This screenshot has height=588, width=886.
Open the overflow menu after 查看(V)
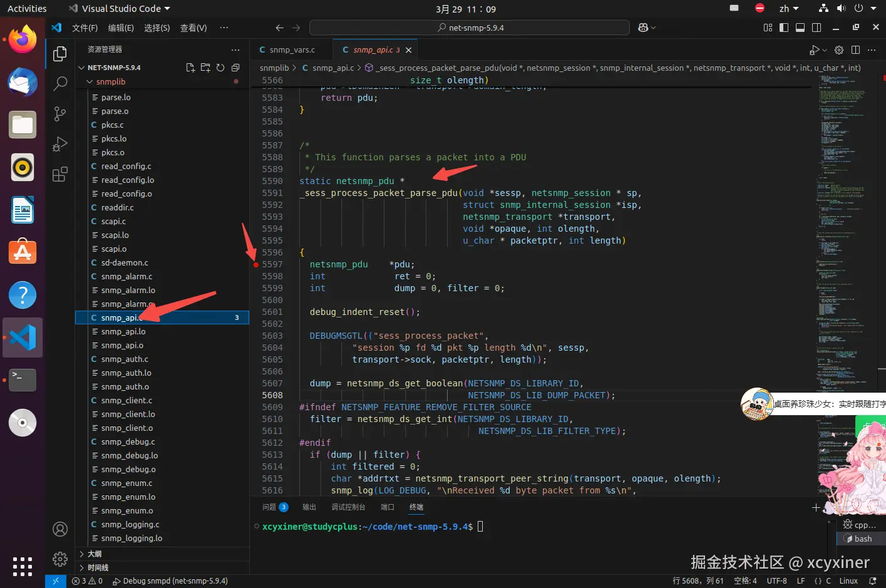point(224,28)
